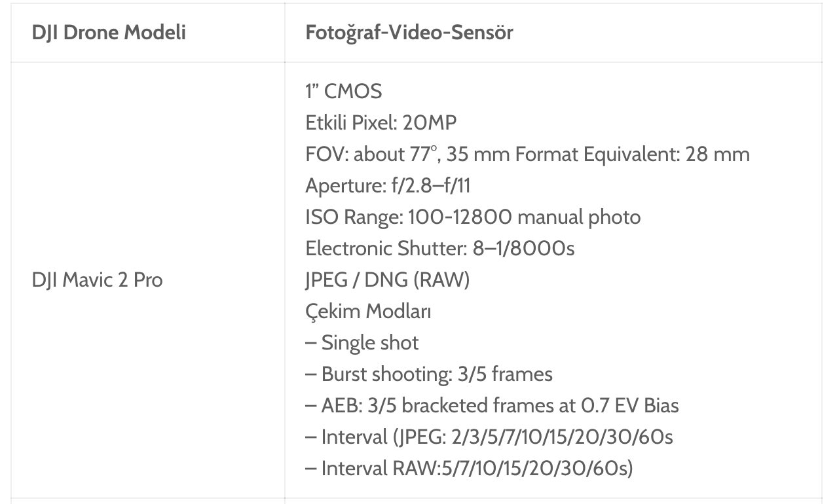
Task: Click the "Çekim Modları" heading text
Action: [368, 311]
